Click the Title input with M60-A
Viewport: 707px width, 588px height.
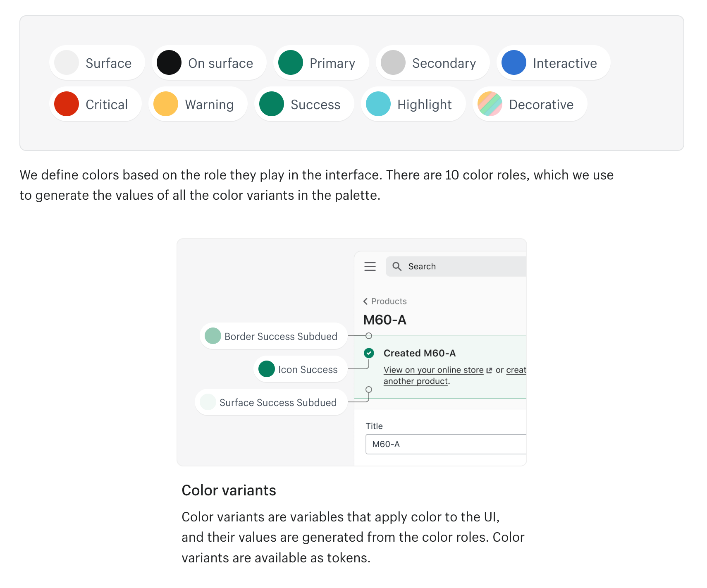click(446, 444)
